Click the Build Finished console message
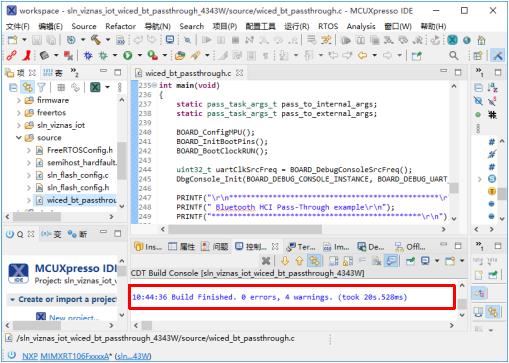The height and width of the screenshot is (363, 509). (270, 297)
